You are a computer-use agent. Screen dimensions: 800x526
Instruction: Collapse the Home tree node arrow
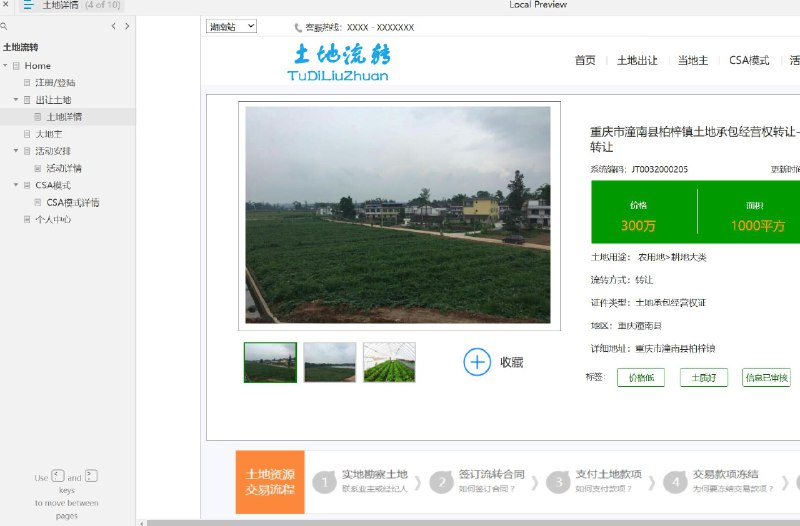coord(5,65)
